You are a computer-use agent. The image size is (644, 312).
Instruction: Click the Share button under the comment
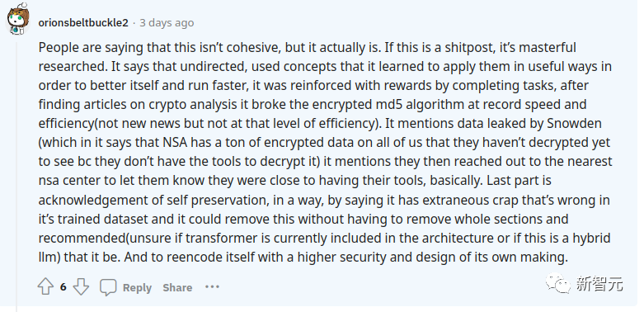click(177, 288)
